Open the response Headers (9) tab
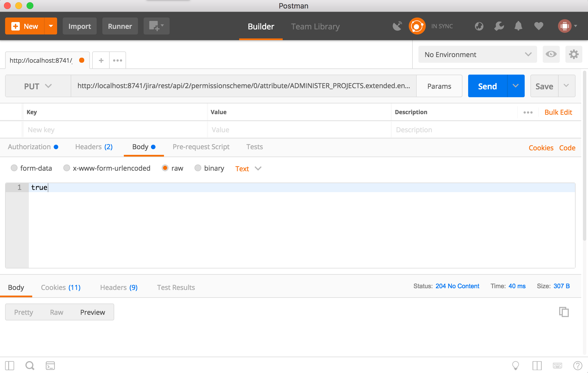Image resolution: width=588 pixels, height=373 pixels. pyautogui.click(x=119, y=287)
